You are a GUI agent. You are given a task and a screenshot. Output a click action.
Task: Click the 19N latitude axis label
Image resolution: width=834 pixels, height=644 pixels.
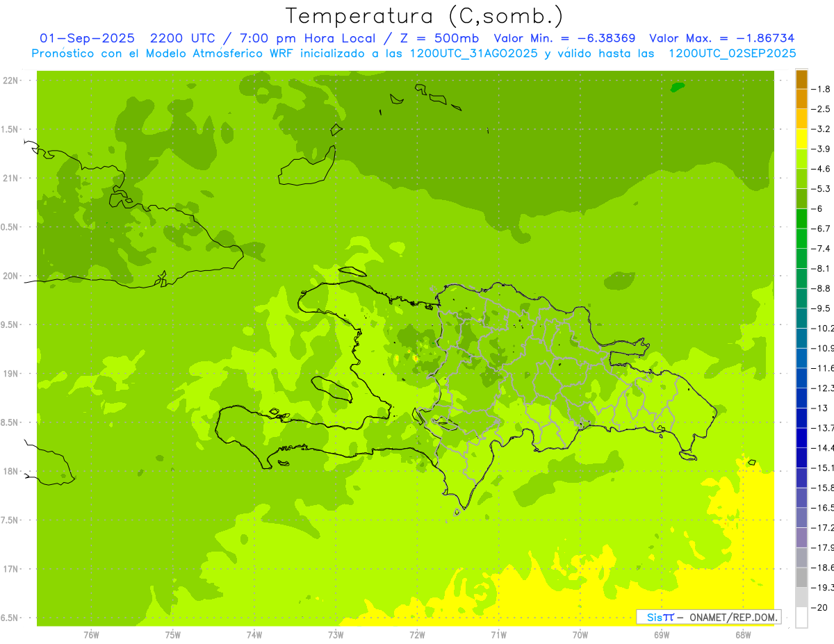coord(10,374)
